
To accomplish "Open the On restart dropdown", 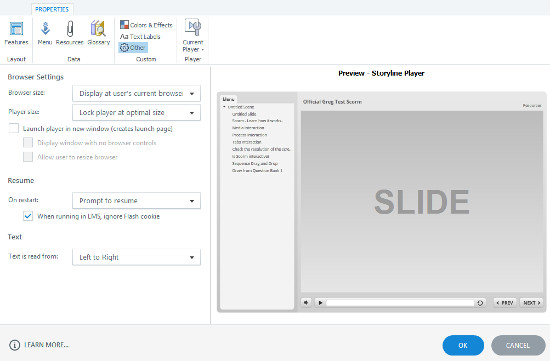I will (x=136, y=201).
